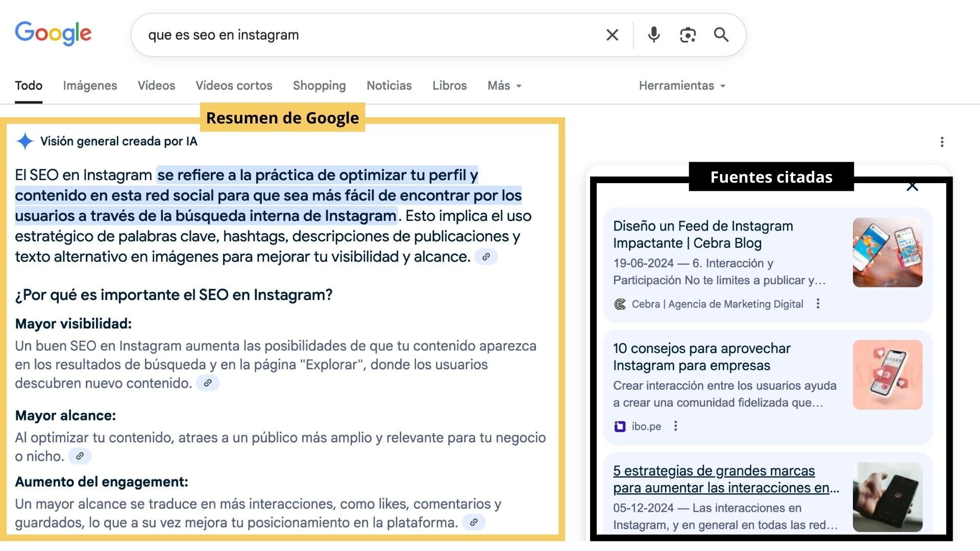Expand the Más dropdown
The height and width of the screenshot is (551, 980).
point(504,86)
